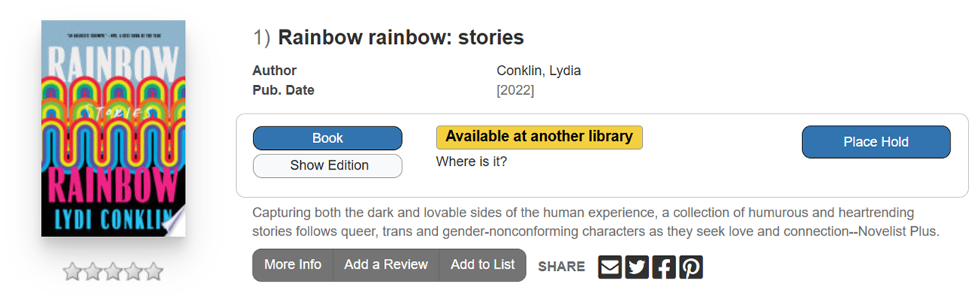This screenshot has width=980, height=296.
Task: Rate the book one star
Action: point(73,271)
